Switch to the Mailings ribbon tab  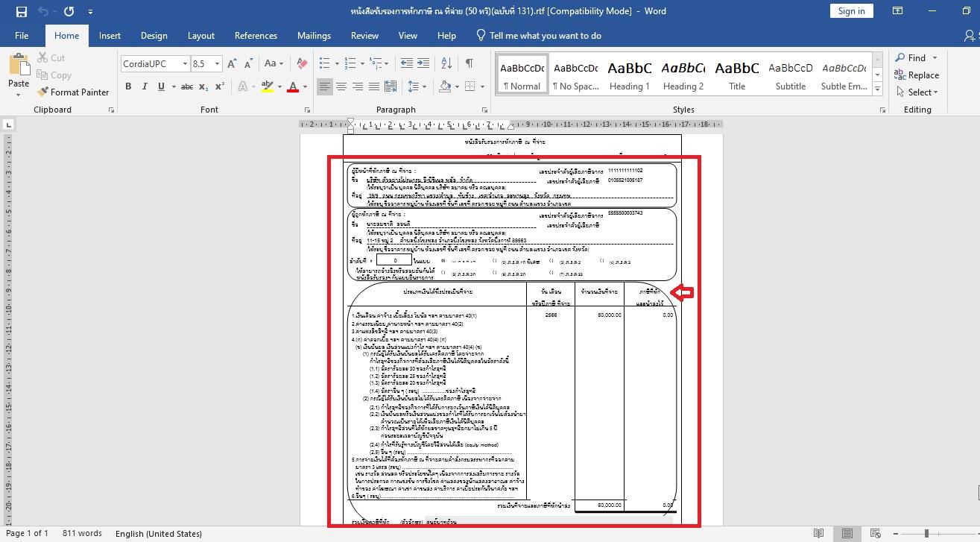(314, 36)
